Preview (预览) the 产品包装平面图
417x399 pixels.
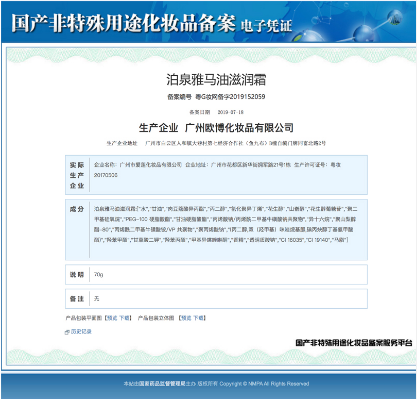point(112,318)
